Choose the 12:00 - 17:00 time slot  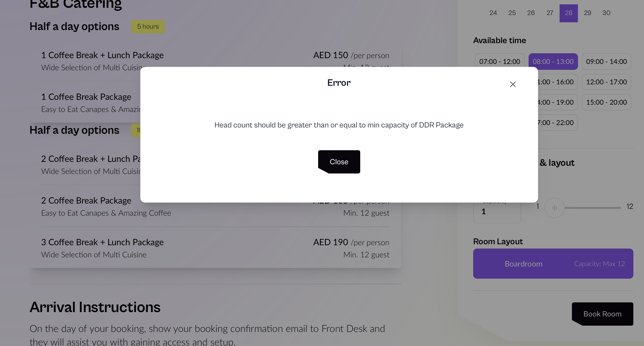[x=606, y=82]
